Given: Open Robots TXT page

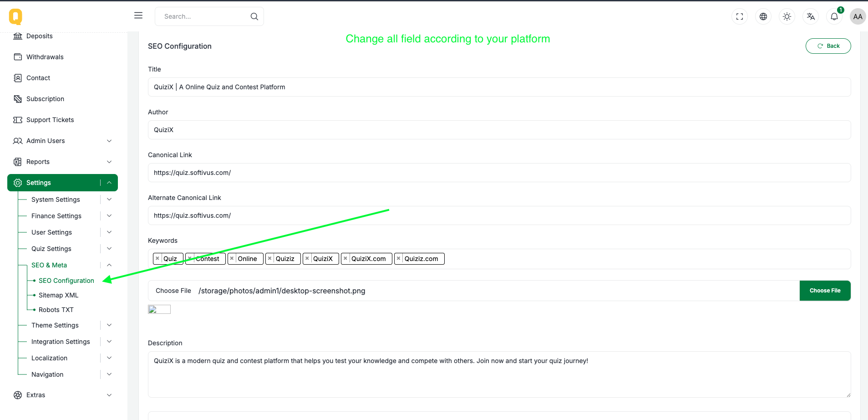Looking at the screenshot, I should (56, 310).
